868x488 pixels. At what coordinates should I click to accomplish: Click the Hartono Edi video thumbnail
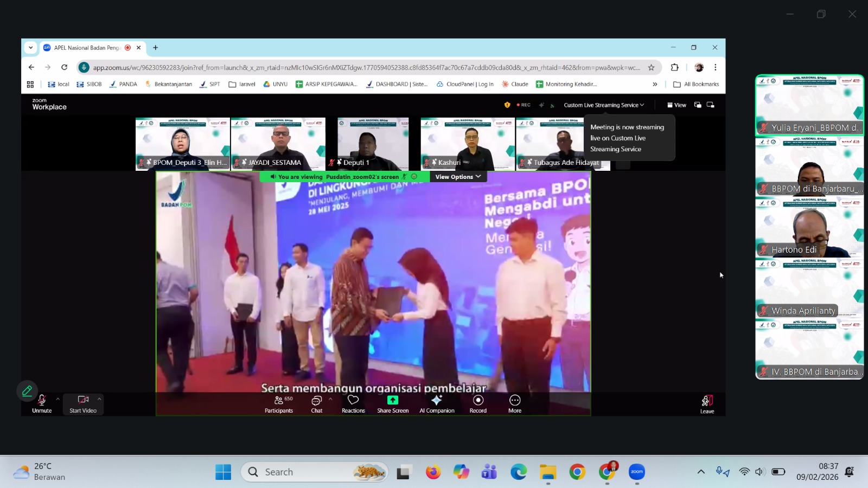point(809,228)
